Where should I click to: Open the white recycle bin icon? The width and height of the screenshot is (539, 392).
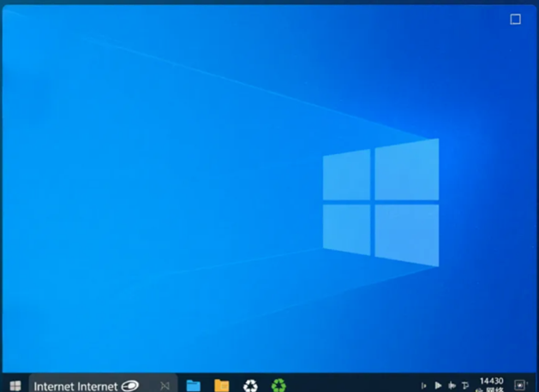click(x=250, y=385)
